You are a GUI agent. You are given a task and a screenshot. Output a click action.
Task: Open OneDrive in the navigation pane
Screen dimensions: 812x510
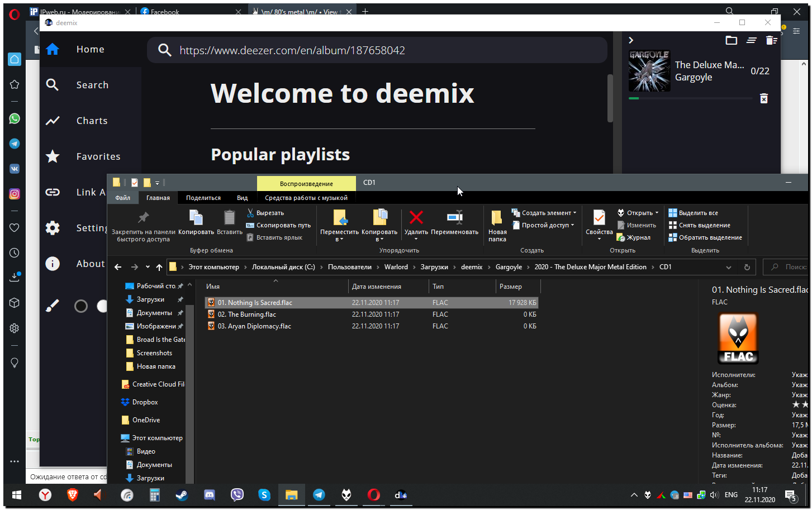tap(146, 420)
